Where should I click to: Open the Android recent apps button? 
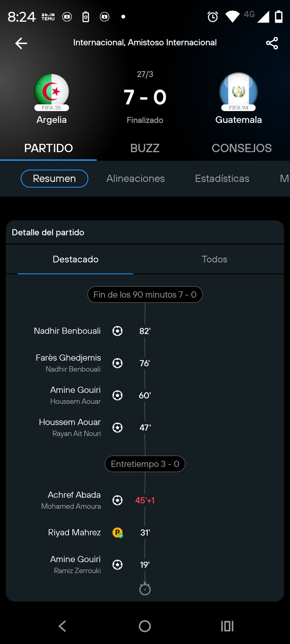pos(227,626)
